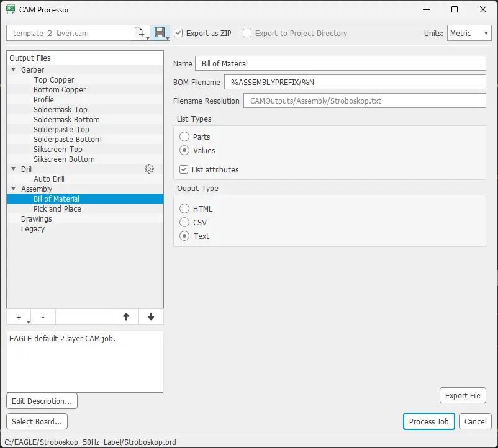Image resolution: width=498 pixels, height=448 pixels.
Task: Choose CSV as the output type
Action: (x=184, y=222)
